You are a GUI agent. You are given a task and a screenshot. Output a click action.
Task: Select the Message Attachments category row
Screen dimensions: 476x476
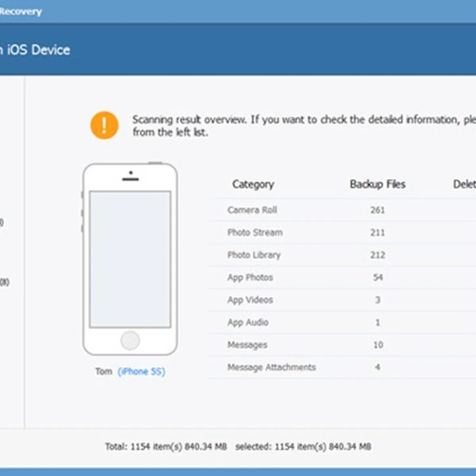(x=342, y=367)
